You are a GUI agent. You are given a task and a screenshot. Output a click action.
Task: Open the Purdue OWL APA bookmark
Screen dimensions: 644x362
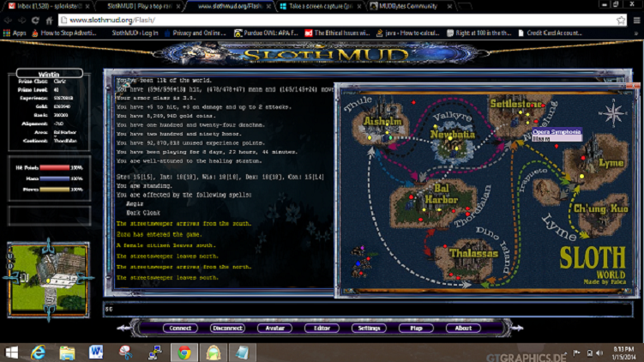tap(266, 33)
